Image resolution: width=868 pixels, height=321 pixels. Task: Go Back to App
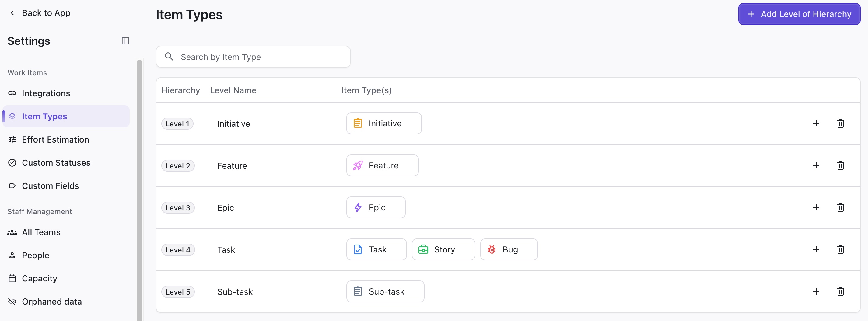[x=40, y=13]
